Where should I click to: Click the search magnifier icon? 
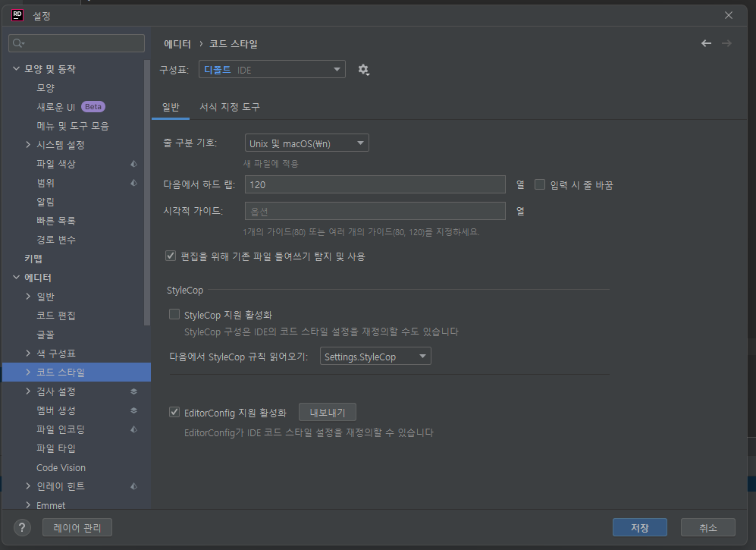(x=18, y=43)
